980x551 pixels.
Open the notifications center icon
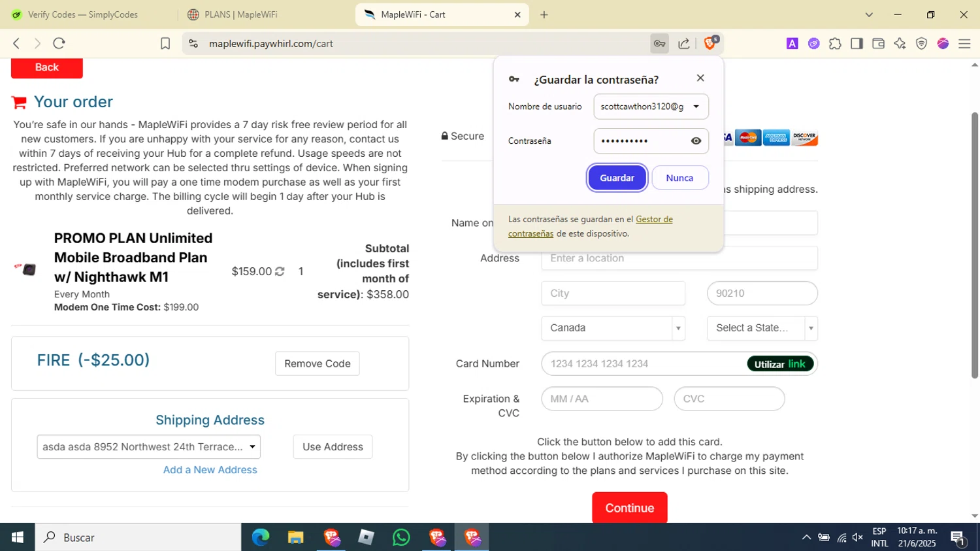coord(958,538)
